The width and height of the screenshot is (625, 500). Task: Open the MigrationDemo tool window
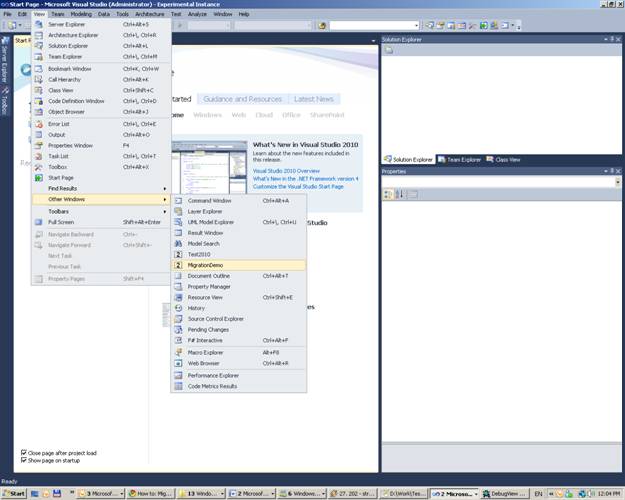point(239,265)
